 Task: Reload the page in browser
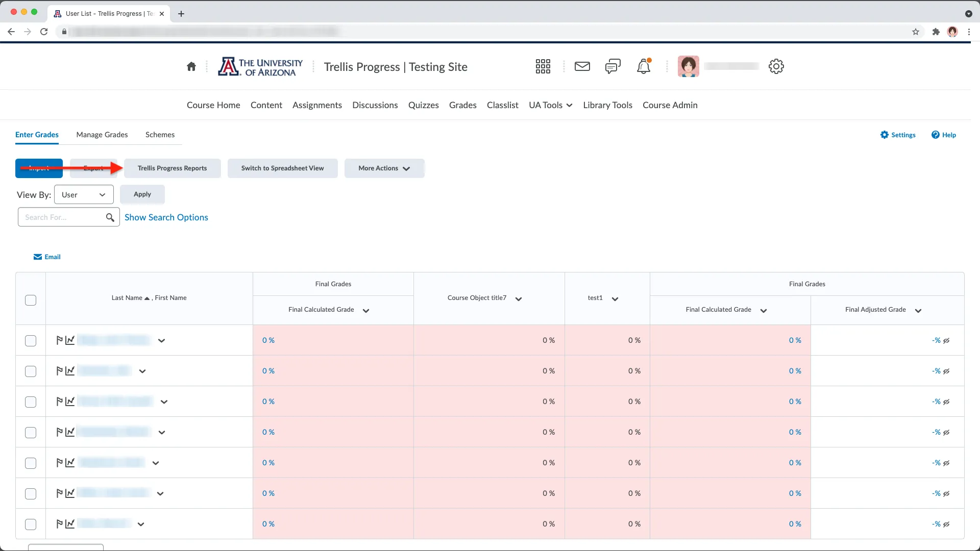click(x=44, y=32)
